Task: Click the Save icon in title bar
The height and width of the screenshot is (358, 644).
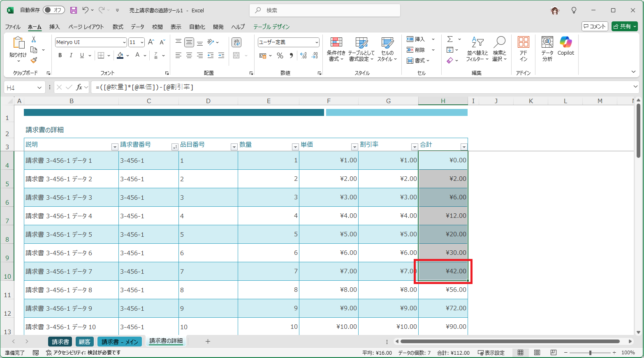Action: coord(74,10)
